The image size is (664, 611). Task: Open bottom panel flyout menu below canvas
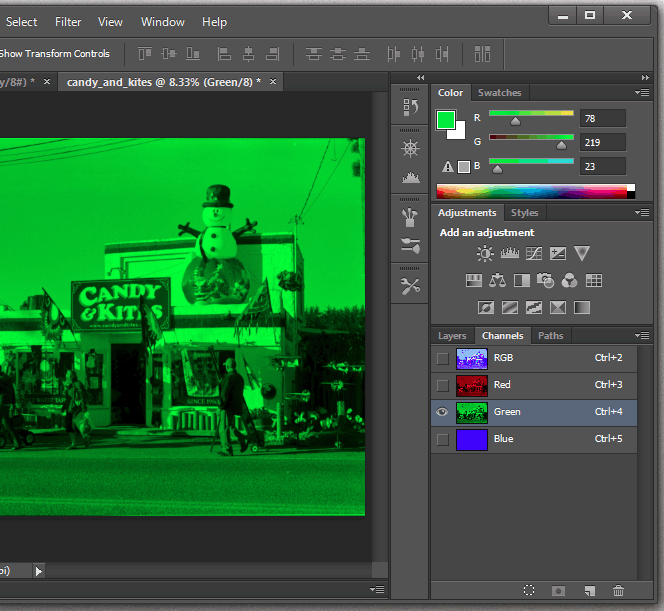pos(377,589)
